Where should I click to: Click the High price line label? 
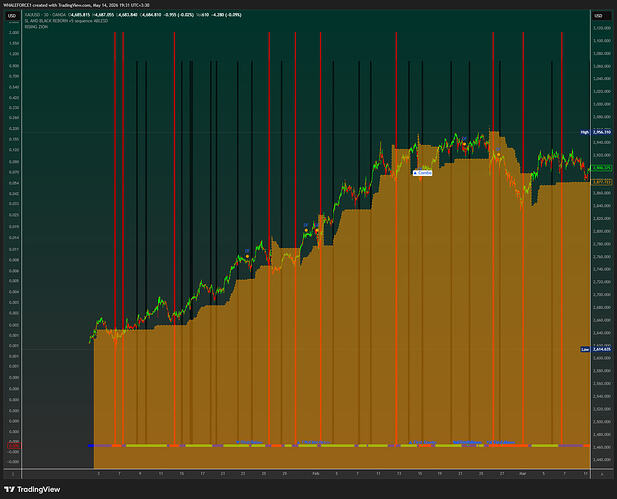coord(596,132)
